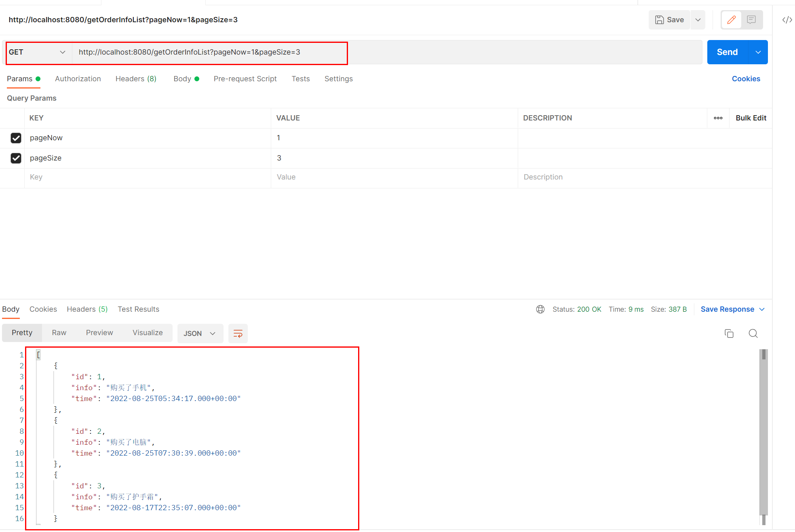Switch to the Authorization tab

click(x=78, y=79)
